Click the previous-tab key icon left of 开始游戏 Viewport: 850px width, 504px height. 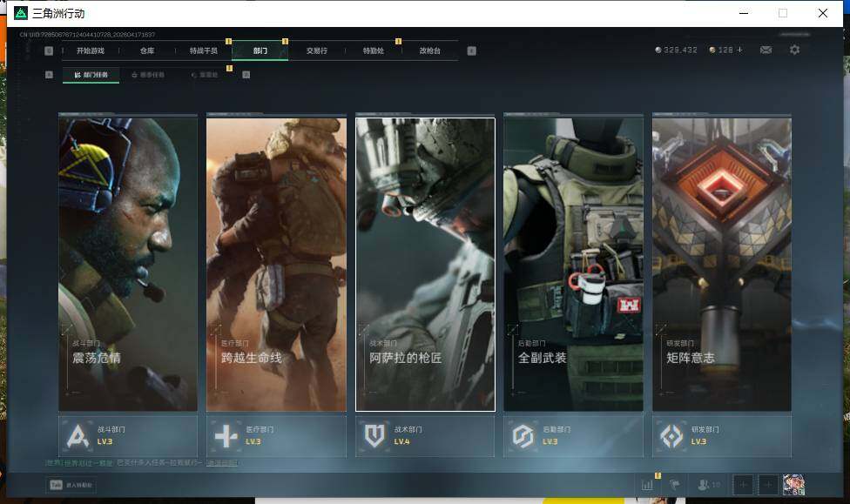tap(49, 50)
